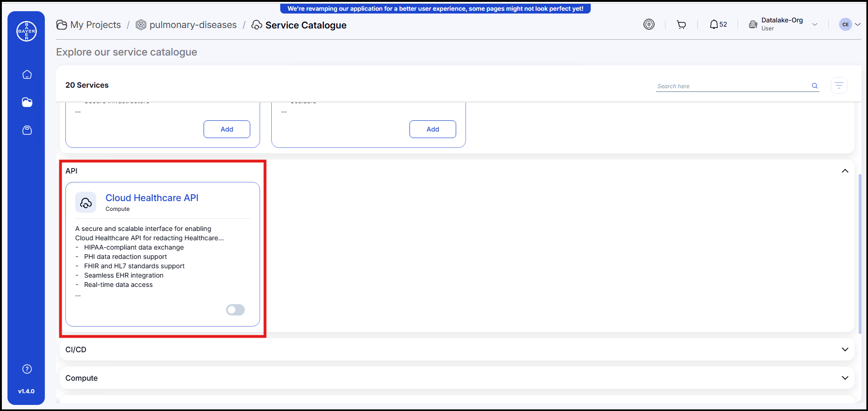The width and height of the screenshot is (868, 411).
Task: Collapse the API section chevron
Action: click(x=845, y=171)
